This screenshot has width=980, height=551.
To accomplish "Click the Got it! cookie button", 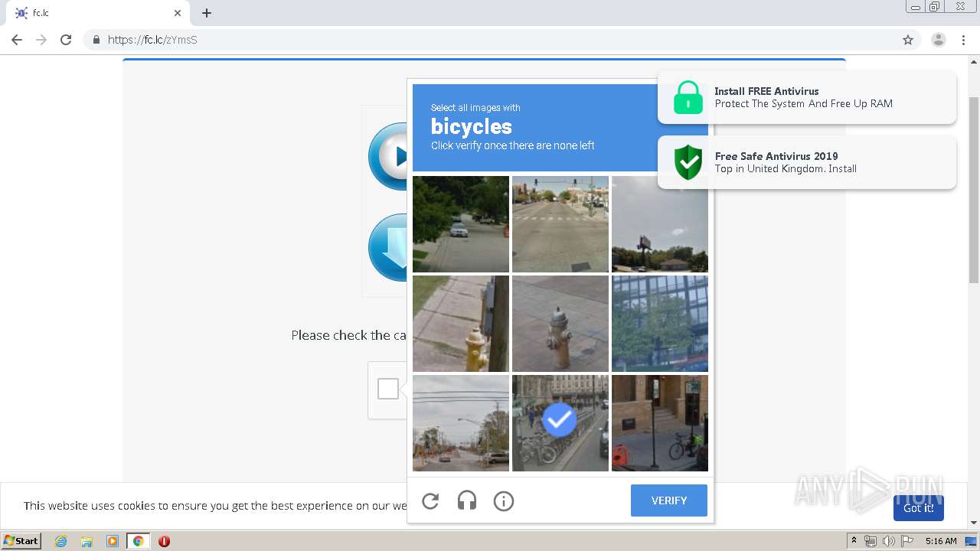I will point(918,508).
